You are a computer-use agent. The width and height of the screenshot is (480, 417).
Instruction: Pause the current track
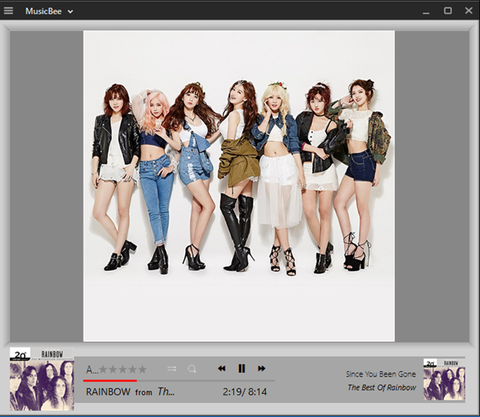click(242, 368)
